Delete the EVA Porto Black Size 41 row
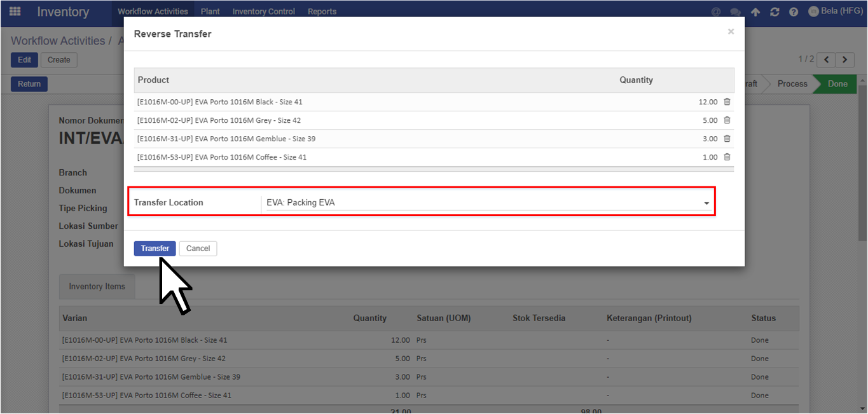 (727, 102)
